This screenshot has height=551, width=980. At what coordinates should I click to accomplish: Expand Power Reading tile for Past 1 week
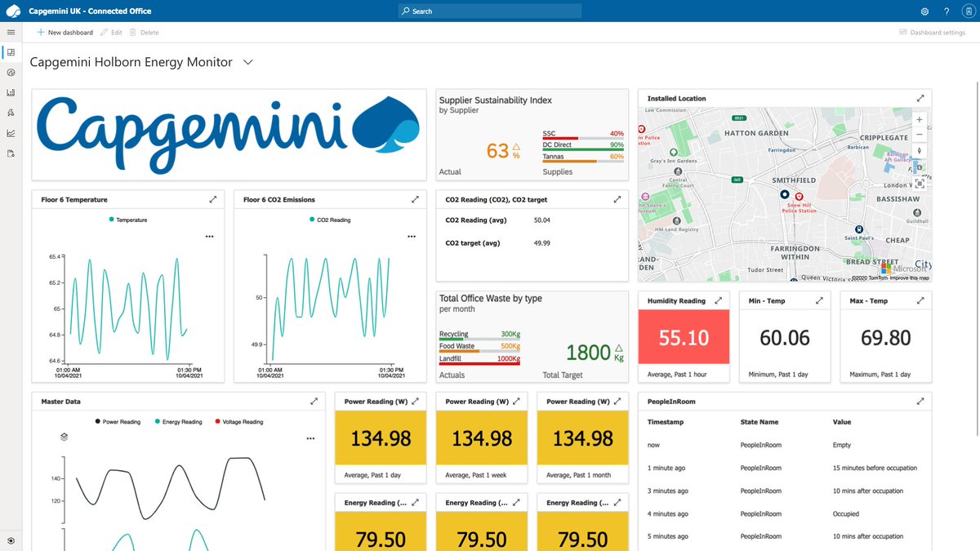[x=516, y=402]
